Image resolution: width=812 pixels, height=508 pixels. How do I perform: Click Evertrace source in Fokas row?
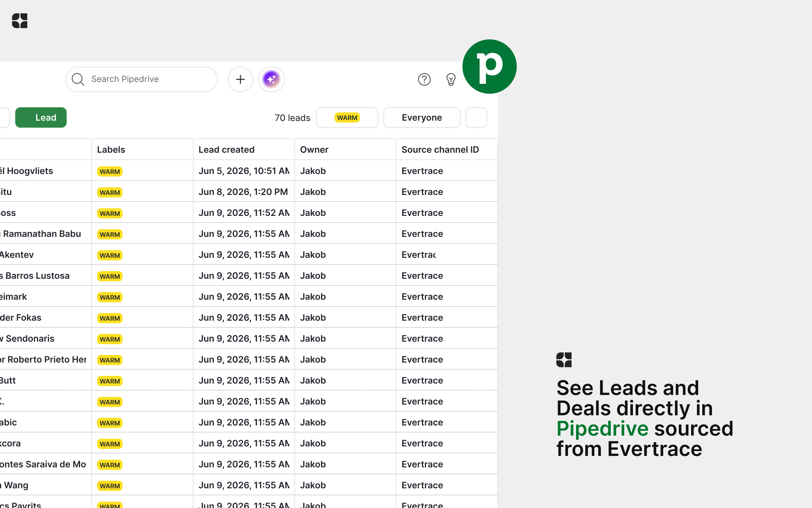tap(422, 317)
